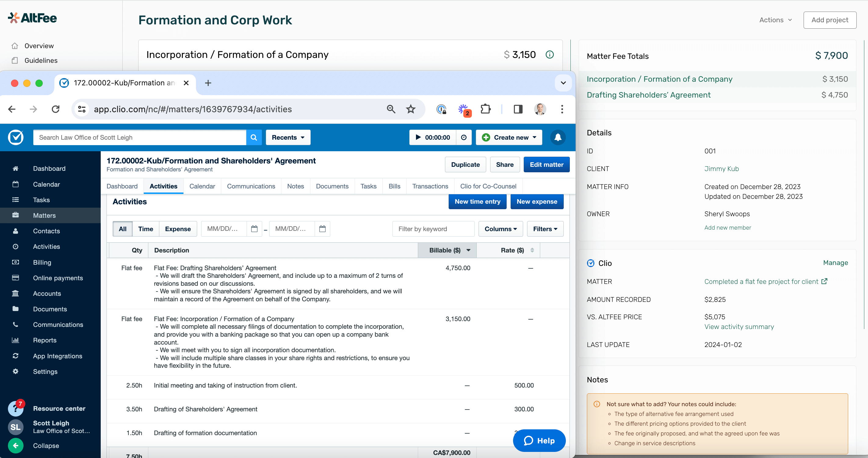Click Edit matter button
868x458 pixels.
tap(547, 165)
